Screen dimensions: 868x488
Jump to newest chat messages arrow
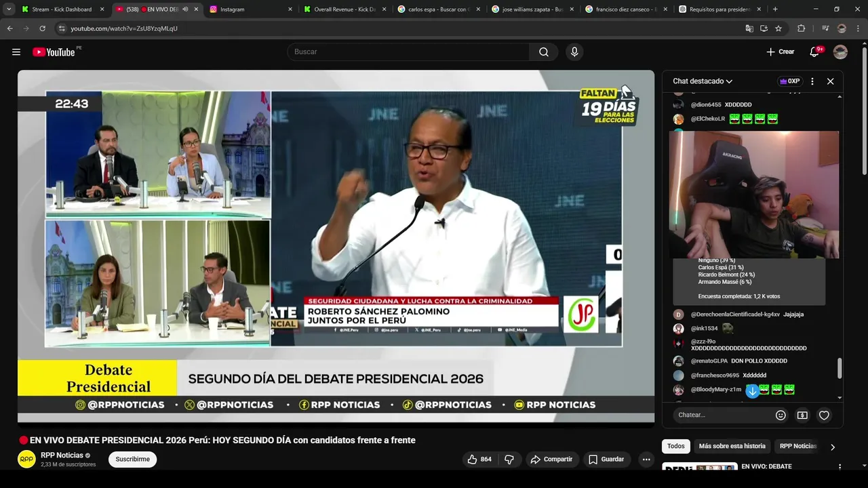click(752, 391)
